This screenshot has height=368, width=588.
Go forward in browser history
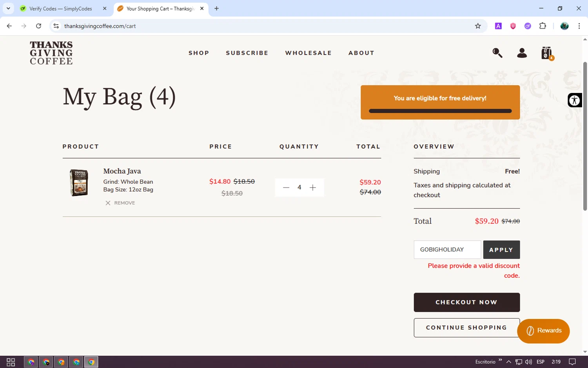tap(24, 26)
